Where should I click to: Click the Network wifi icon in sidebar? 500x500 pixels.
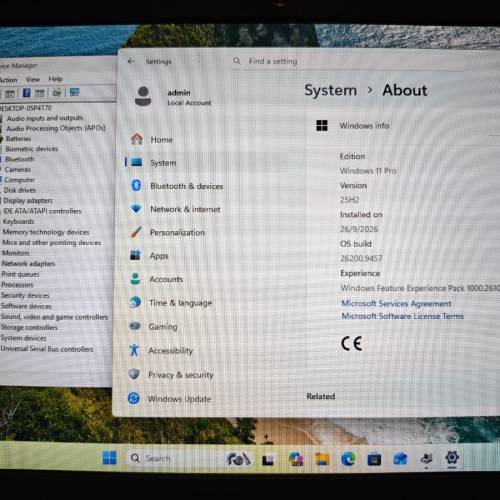[136, 209]
